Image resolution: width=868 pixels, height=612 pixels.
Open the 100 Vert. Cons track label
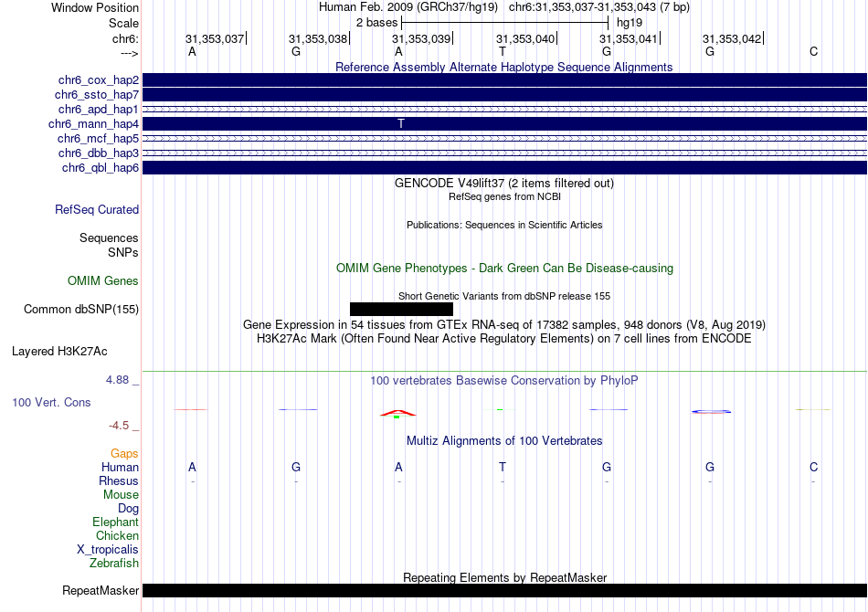(51, 402)
